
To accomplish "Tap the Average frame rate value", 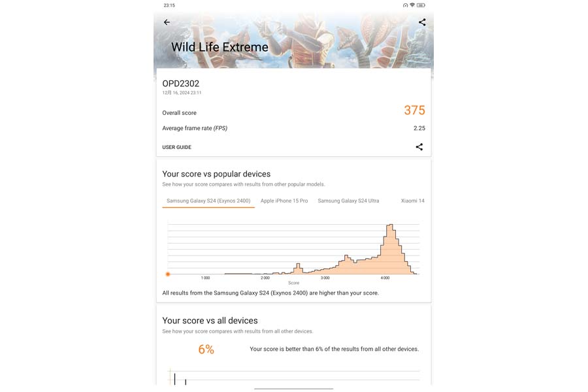I will pos(419,128).
